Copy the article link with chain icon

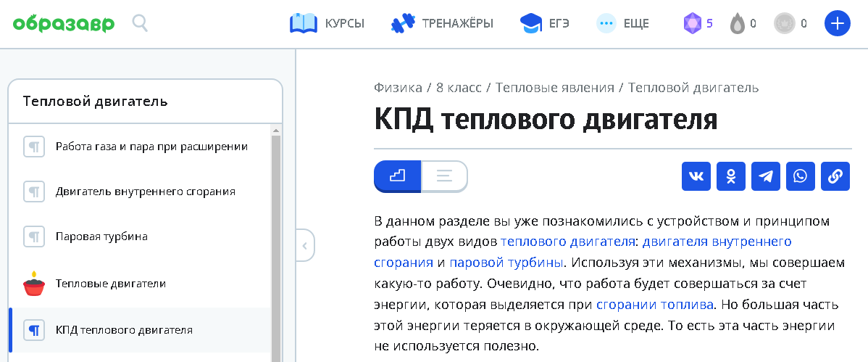(x=835, y=176)
